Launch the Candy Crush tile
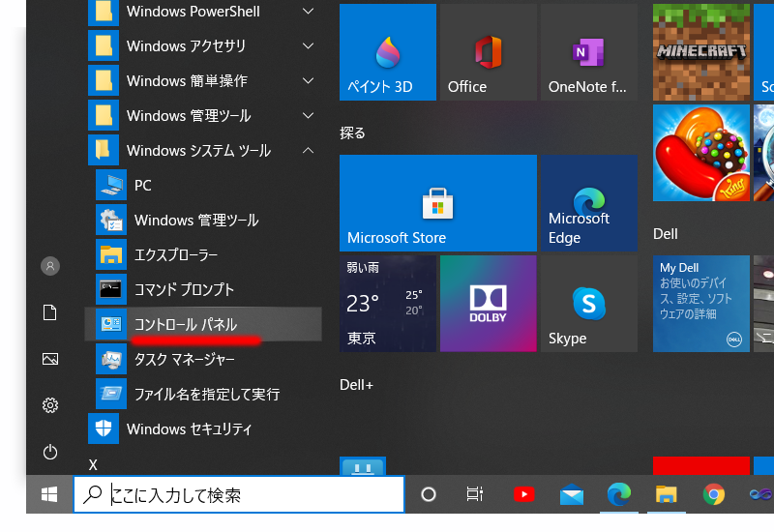The width and height of the screenshot is (774, 532). pyautogui.click(x=700, y=153)
